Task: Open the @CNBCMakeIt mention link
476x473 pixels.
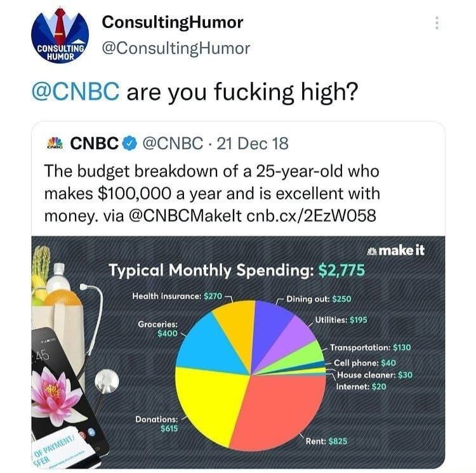Action: tap(185, 216)
